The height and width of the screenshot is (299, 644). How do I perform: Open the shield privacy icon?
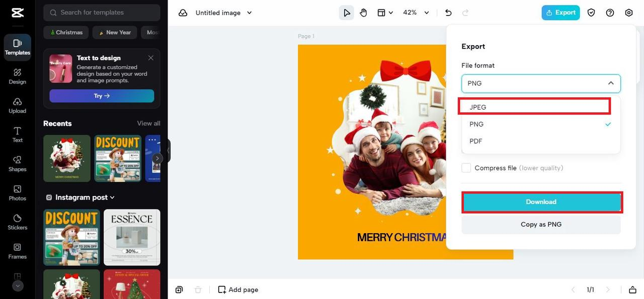tap(591, 13)
